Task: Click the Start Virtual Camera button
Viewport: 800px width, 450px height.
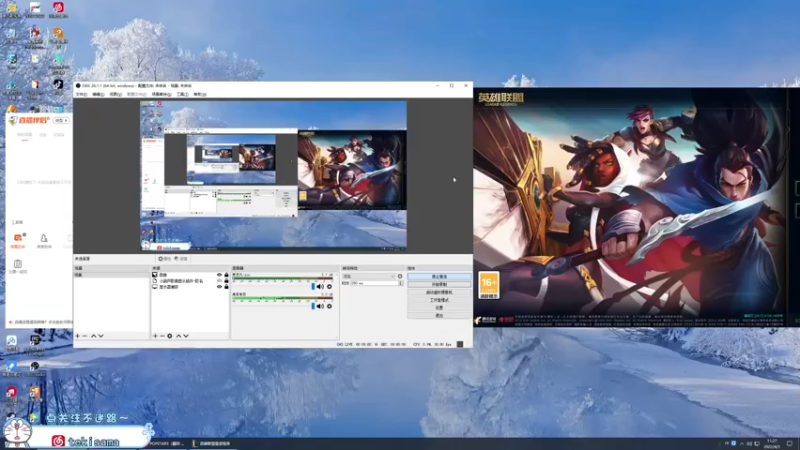Action: [x=439, y=292]
